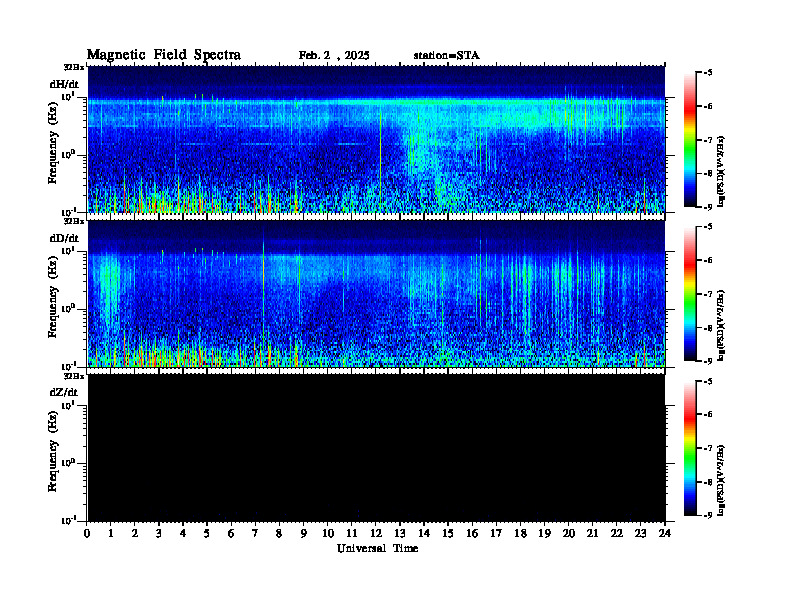Click the hour 12 tick label
This screenshot has height=612, width=792.
[376, 534]
